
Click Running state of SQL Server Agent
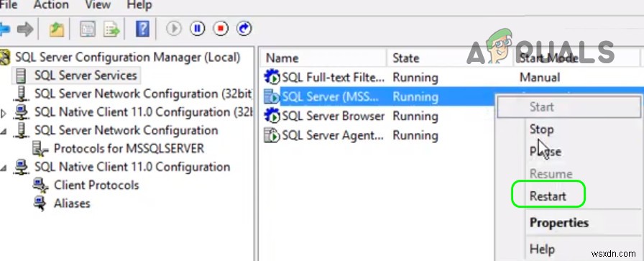[415, 136]
